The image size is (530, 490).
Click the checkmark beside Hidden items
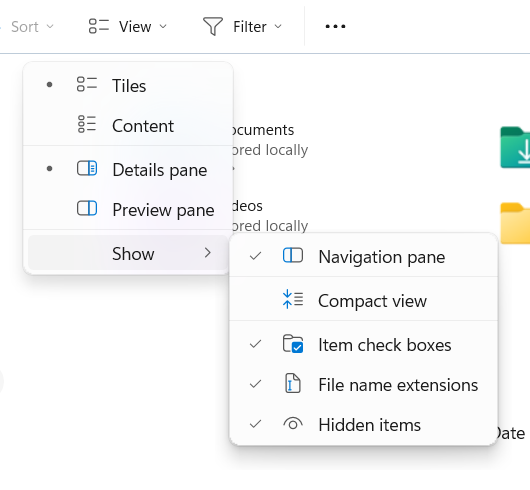pyautogui.click(x=256, y=424)
